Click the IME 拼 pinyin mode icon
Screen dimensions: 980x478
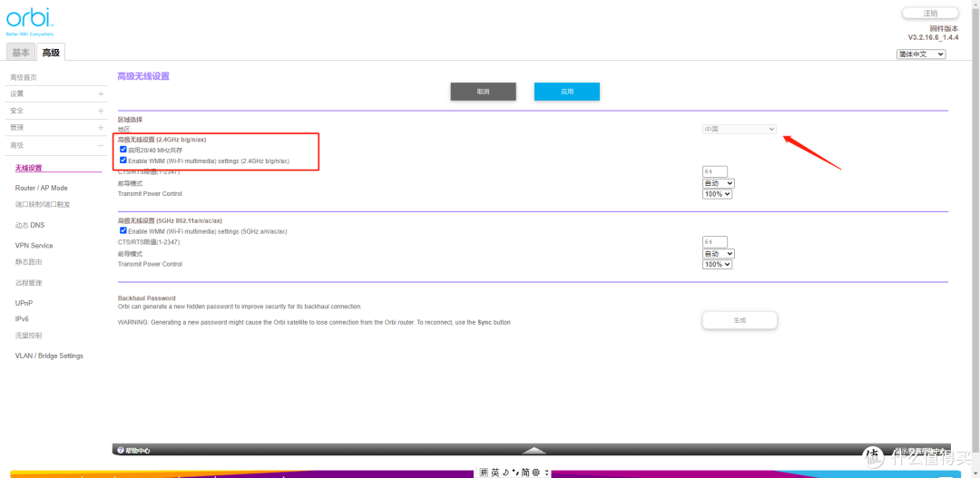point(485,473)
